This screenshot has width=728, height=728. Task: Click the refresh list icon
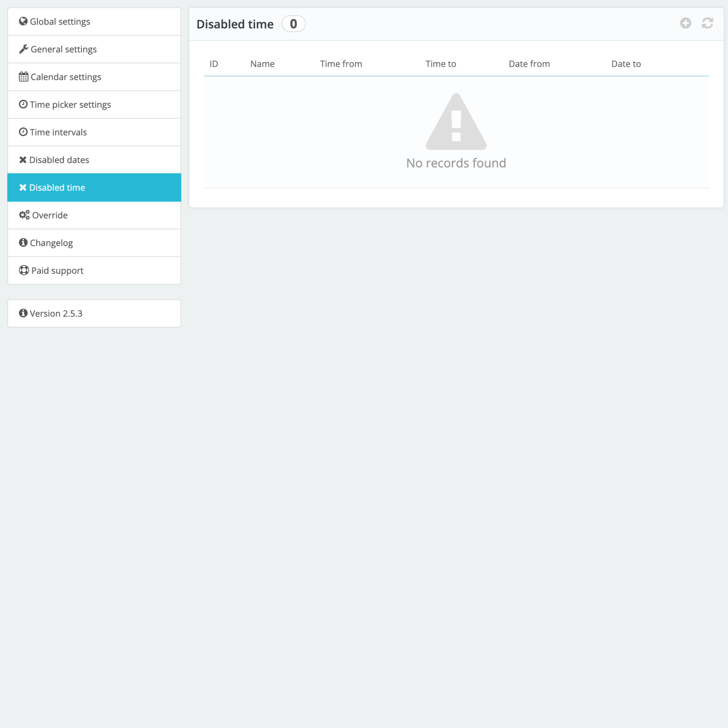click(707, 23)
